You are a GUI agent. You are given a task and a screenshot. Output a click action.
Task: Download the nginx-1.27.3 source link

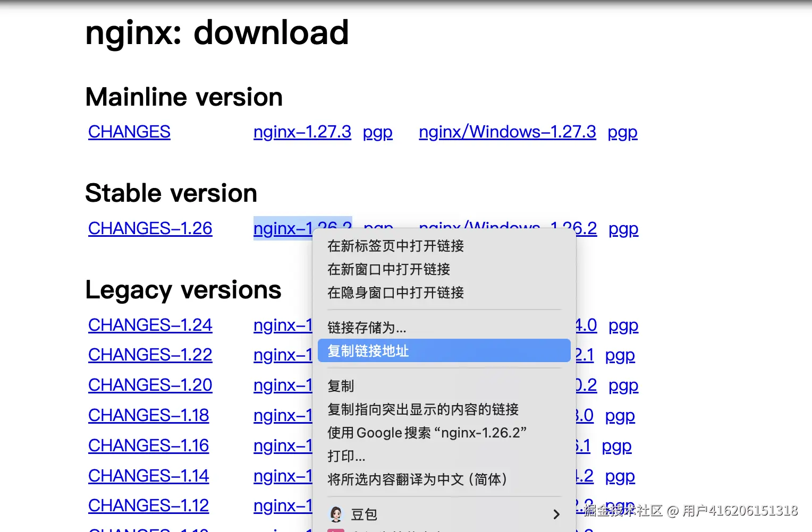(x=302, y=132)
